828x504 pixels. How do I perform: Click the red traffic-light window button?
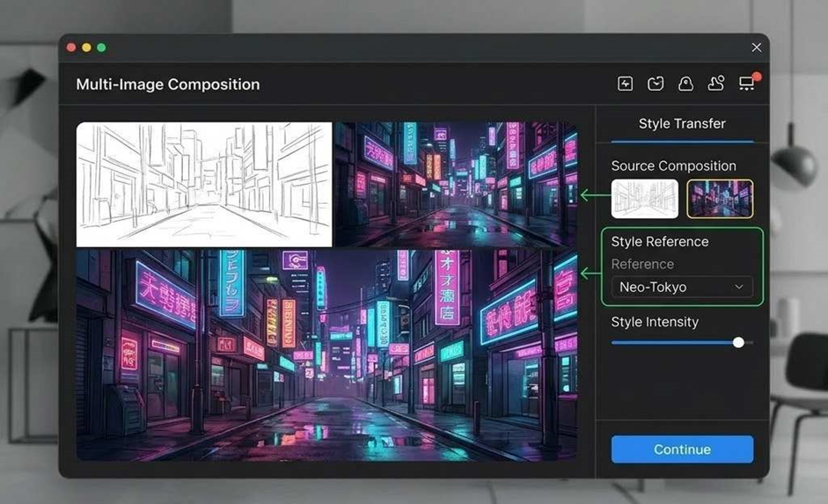point(71,47)
